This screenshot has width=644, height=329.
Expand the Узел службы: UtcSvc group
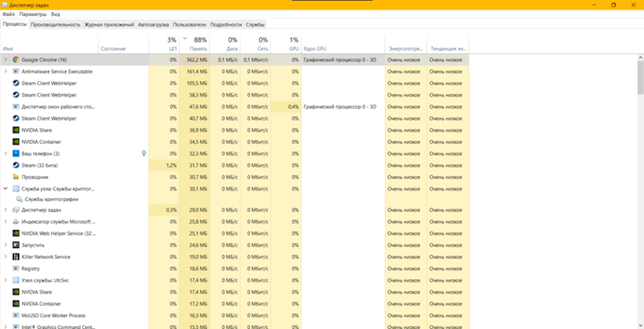[x=6, y=280]
